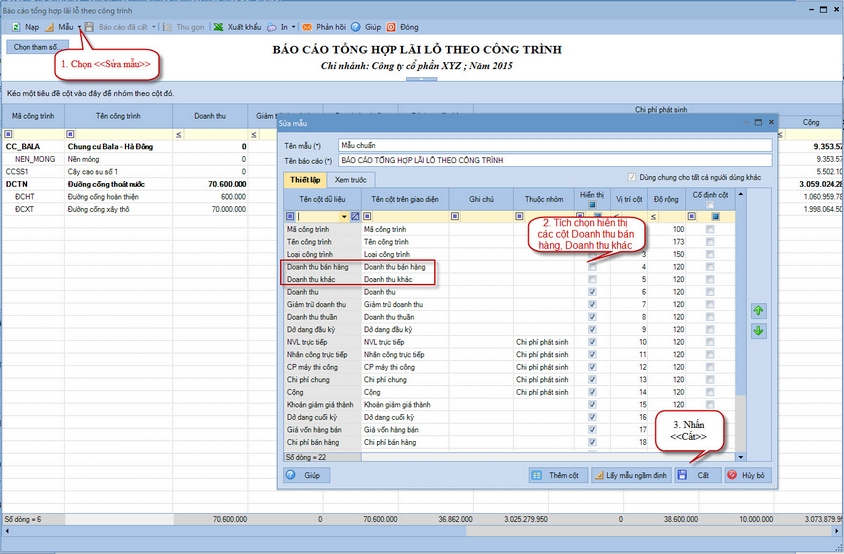Check Cố định cột for Tên công trình
Viewport: 844px width, 554px height.
tap(710, 242)
